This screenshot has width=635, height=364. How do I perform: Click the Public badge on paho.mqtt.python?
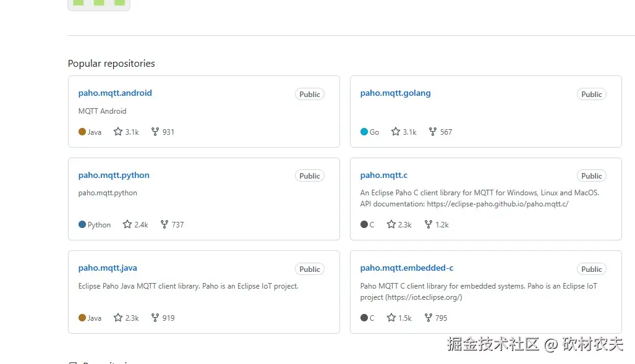pyautogui.click(x=309, y=176)
